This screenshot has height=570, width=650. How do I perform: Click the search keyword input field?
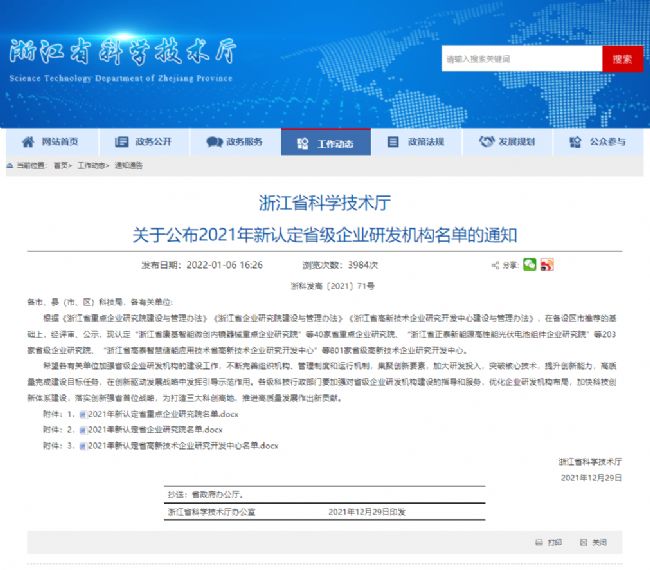(521, 59)
